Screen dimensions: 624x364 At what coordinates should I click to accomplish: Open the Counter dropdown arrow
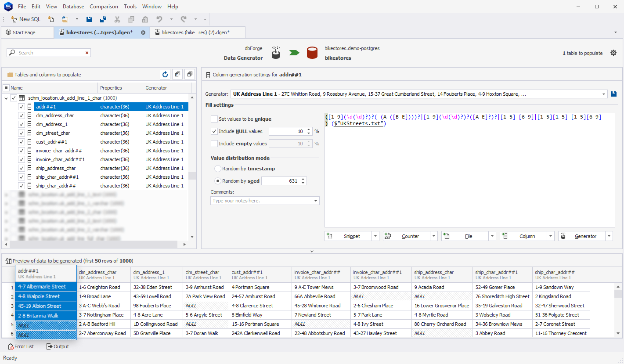(434, 236)
